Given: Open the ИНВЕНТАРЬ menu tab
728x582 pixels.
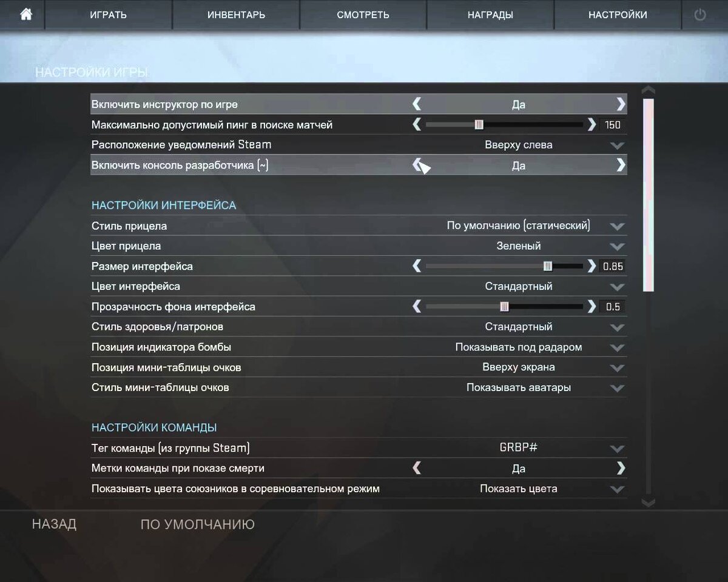Looking at the screenshot, I should coord(236,15).
